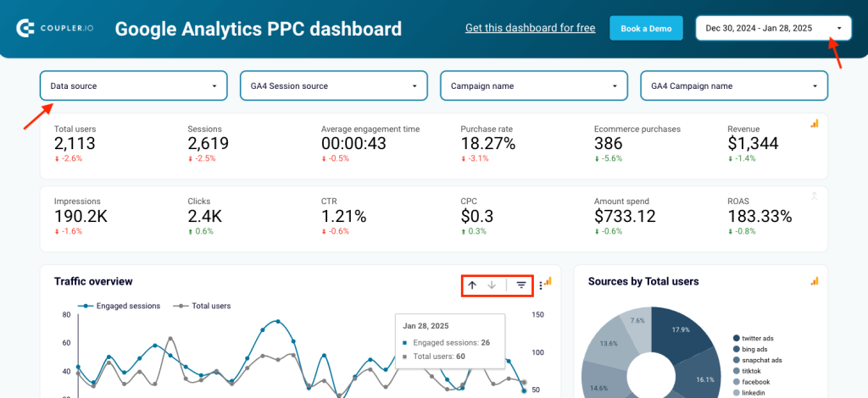
Task: Click the 13.6% donut slice
Action: [x=609, y=344]
